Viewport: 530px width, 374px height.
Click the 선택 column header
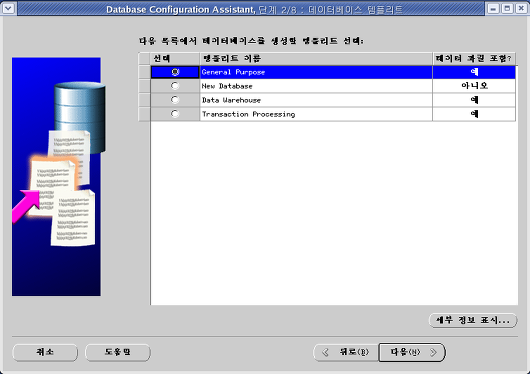pyautogui.click(x=175, y=59)
